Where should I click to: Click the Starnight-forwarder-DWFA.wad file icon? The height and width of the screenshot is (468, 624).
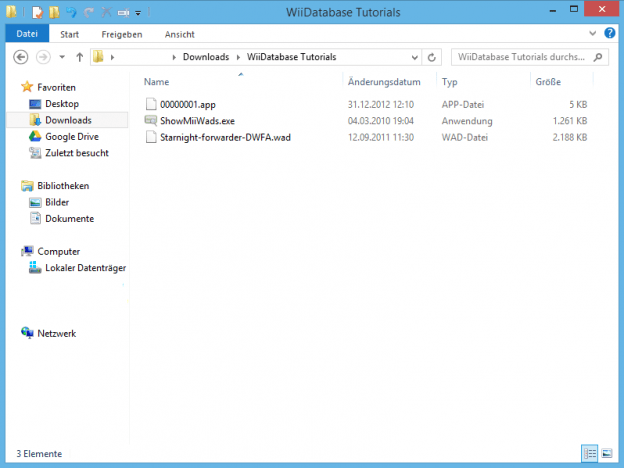click(x=151, y=137)
